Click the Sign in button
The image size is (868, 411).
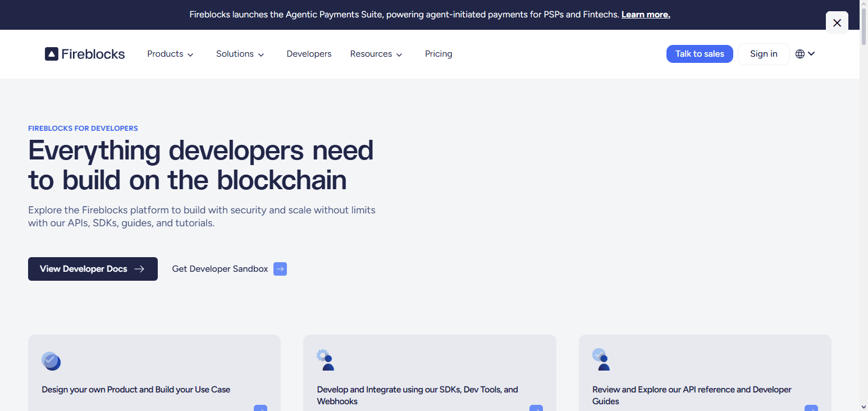pyautogui.click(x=764, y=54)
